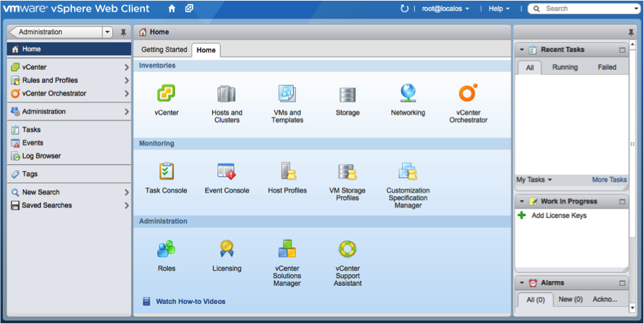Open Log Browser in the navigator
Viewport: 644px width, 324px height.
[x=69, y=156]
